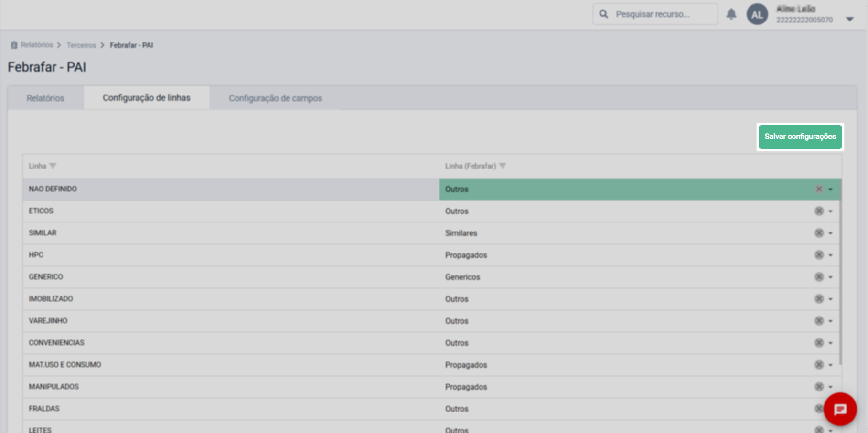
Task: Click Salvar configurações button
Action: (800, 137)
